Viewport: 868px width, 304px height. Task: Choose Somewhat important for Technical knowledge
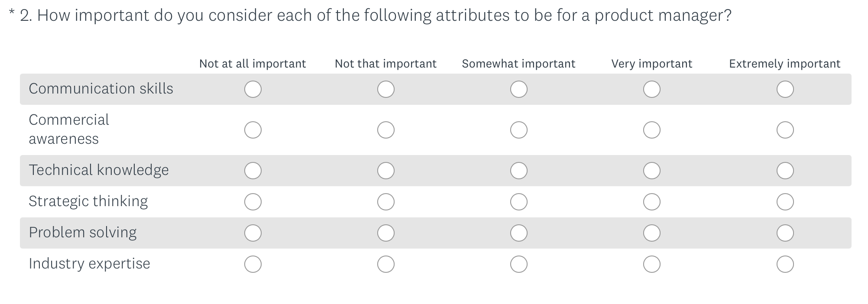tap(518, 171)
